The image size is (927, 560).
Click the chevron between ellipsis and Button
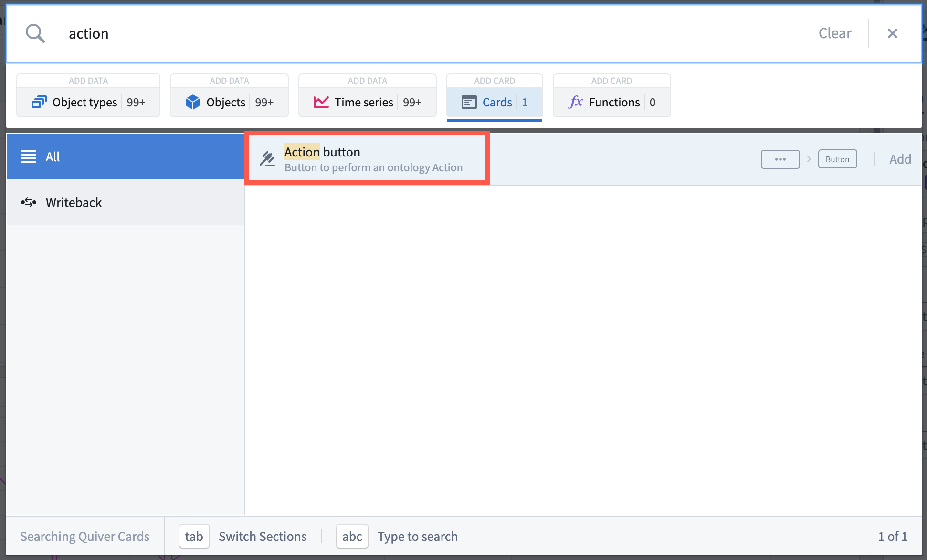[809, 159]
